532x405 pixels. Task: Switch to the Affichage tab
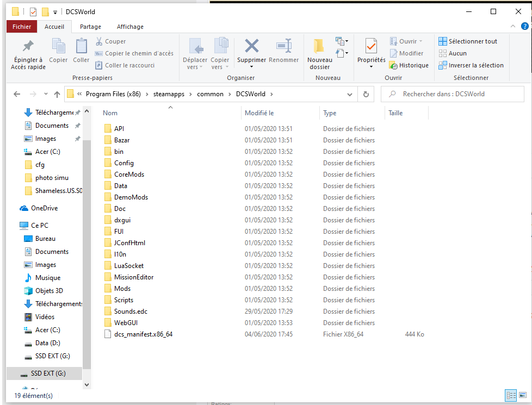(x=130, y=27)
